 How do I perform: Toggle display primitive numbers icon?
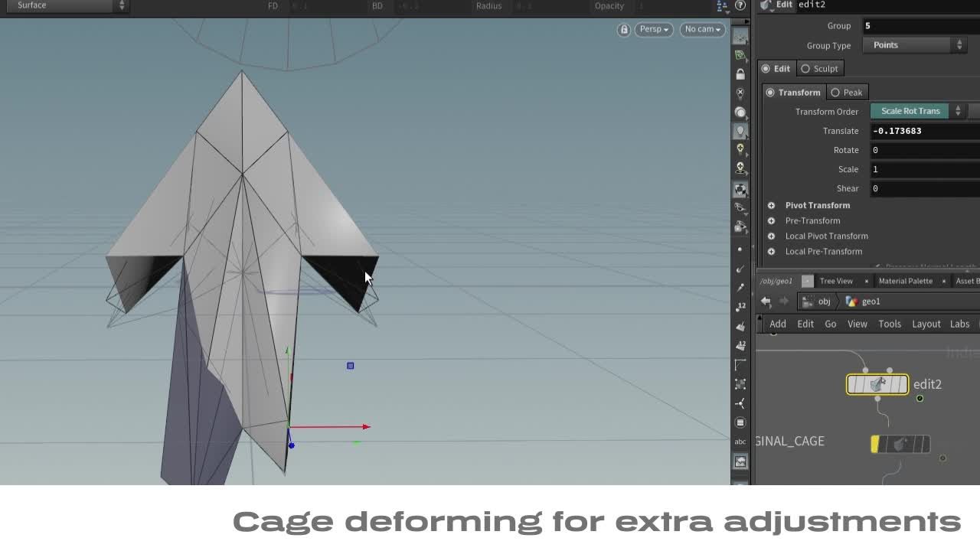point(740,345)
